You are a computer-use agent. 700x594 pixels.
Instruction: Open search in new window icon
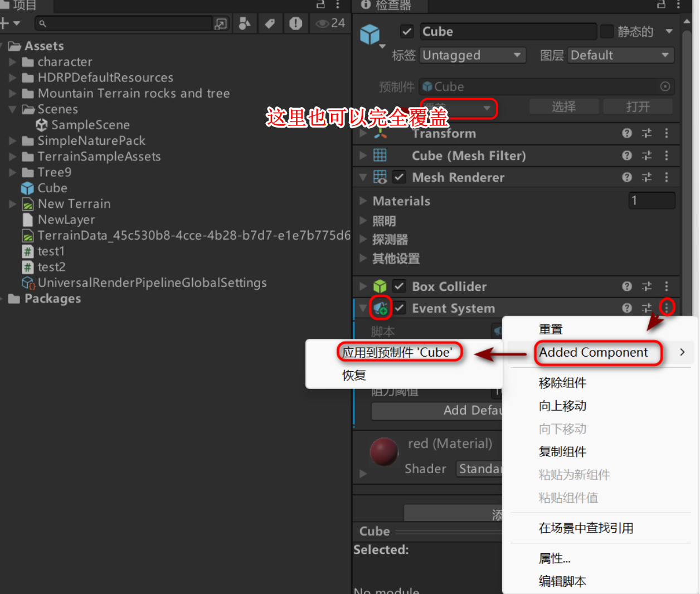pos(221,23)
